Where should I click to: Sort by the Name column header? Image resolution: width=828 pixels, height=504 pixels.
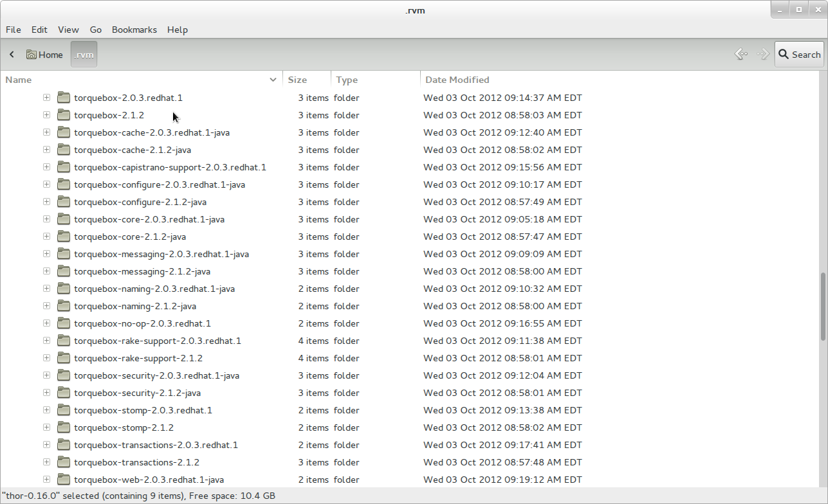click(142, 80)
